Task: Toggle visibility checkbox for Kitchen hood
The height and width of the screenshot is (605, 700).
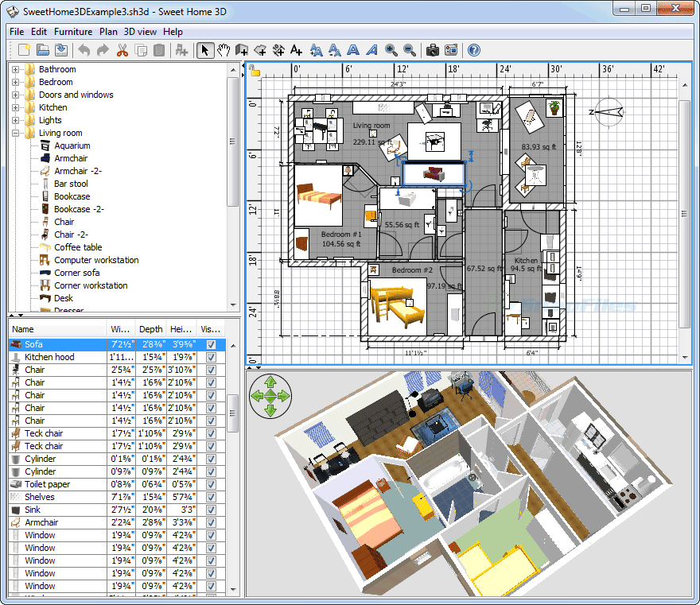Action: [211, 358]
